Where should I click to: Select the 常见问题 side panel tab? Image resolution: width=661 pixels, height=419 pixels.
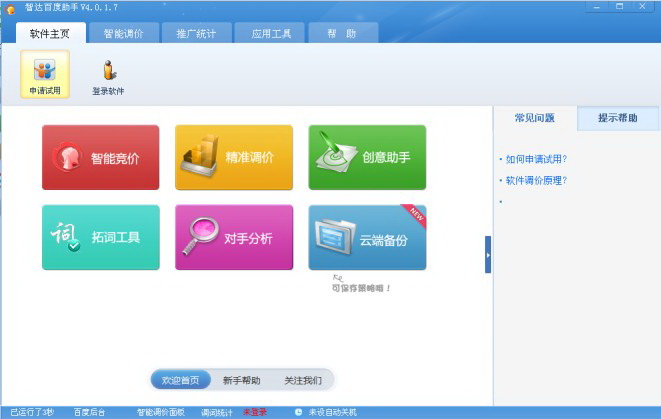535,118
